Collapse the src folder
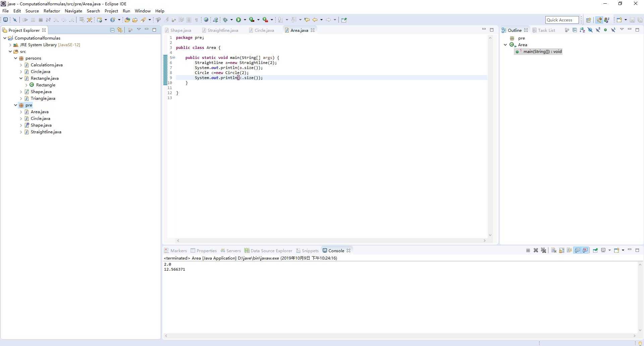Image resolution: width=644 pixels, height=346 pixels. [x=10, y=52]
